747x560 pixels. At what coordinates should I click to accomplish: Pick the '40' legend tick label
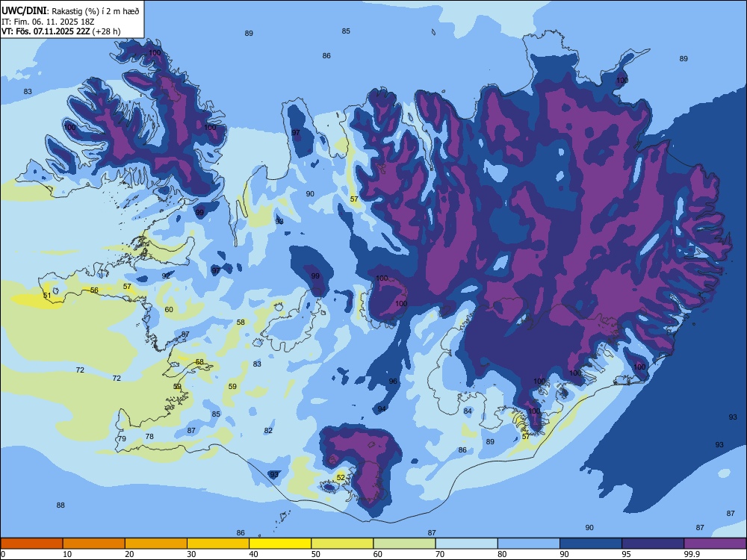point(253,554)
